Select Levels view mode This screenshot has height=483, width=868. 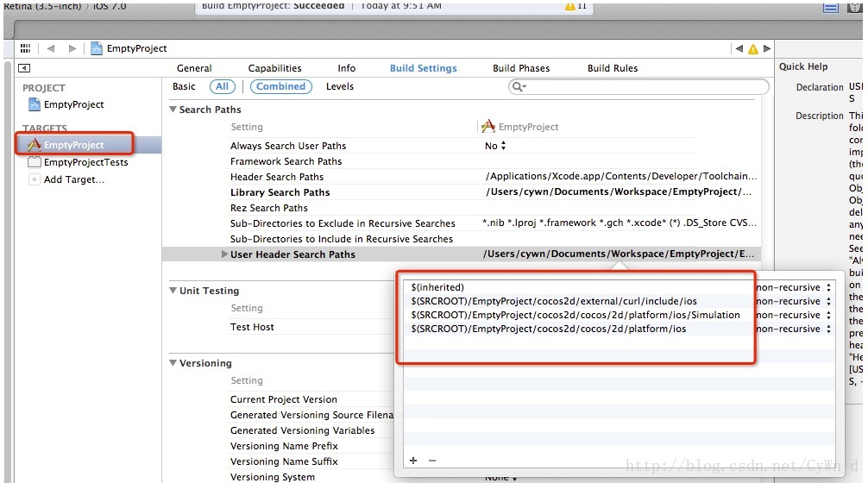click(339, 86)
